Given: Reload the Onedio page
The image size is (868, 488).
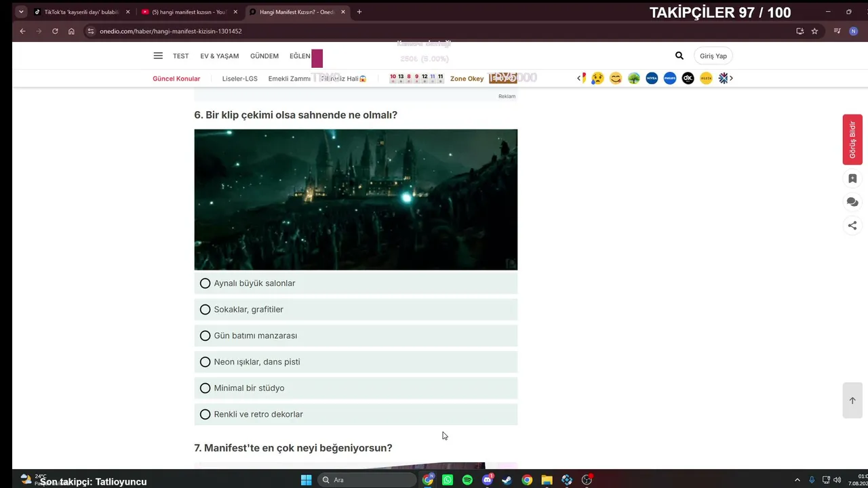Looking at the screenshot, I should (55, 31).
